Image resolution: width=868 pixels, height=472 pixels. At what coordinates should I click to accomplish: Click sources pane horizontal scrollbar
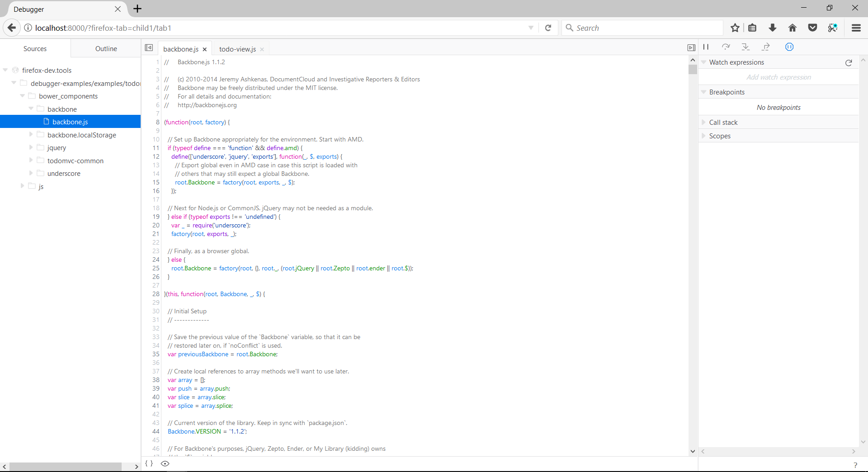65,467
